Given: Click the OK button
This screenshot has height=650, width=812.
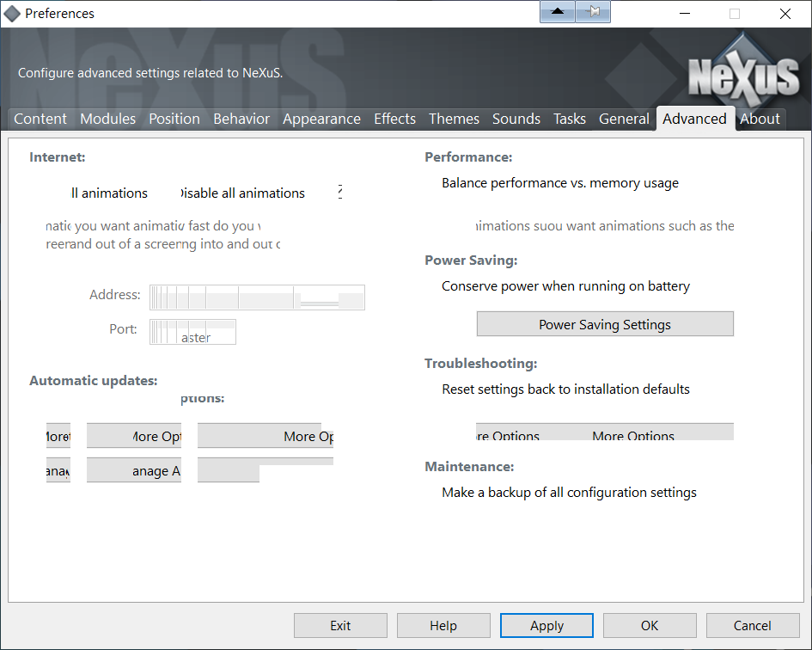Looking at the screenshot, I should [650, 625].
